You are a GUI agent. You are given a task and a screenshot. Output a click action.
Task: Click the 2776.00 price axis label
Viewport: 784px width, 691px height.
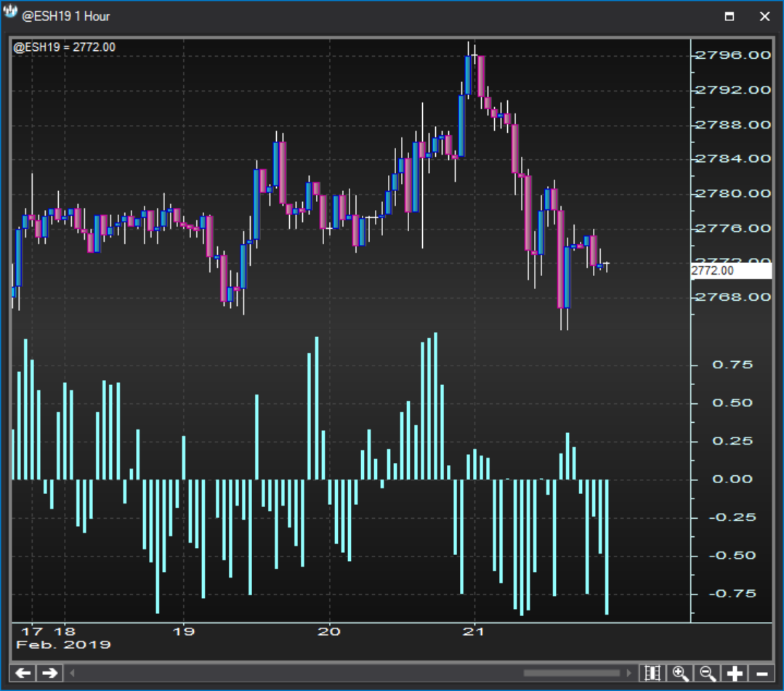coord(733,228)
